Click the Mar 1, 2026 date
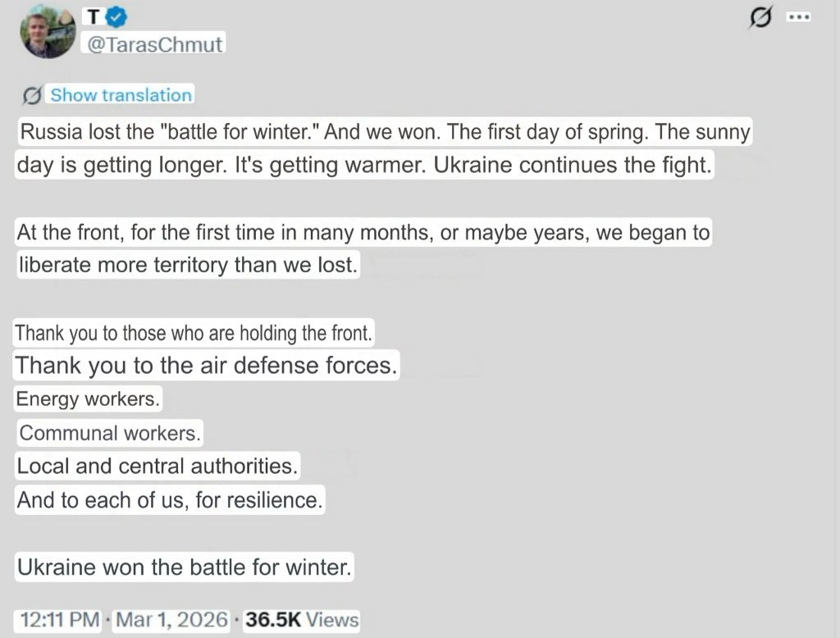This screenshot has height=638, width=840. pos(172,619)
